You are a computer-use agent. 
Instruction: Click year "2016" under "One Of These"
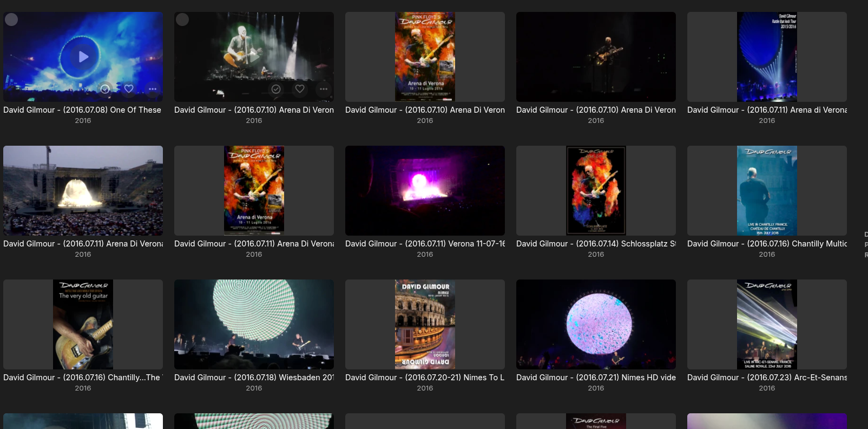(x=83, y=121)
